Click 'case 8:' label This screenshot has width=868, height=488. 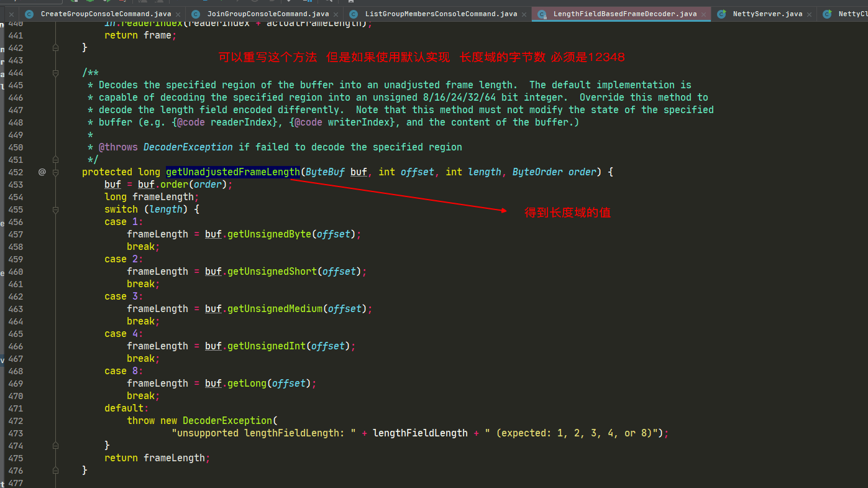click(124, 371)
